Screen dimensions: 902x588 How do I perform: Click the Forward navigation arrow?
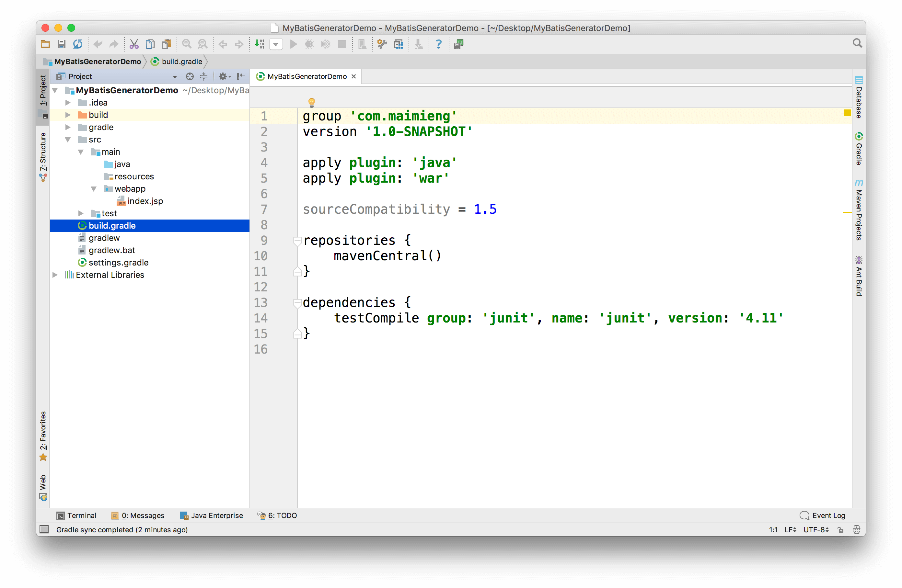click(239, 44)
